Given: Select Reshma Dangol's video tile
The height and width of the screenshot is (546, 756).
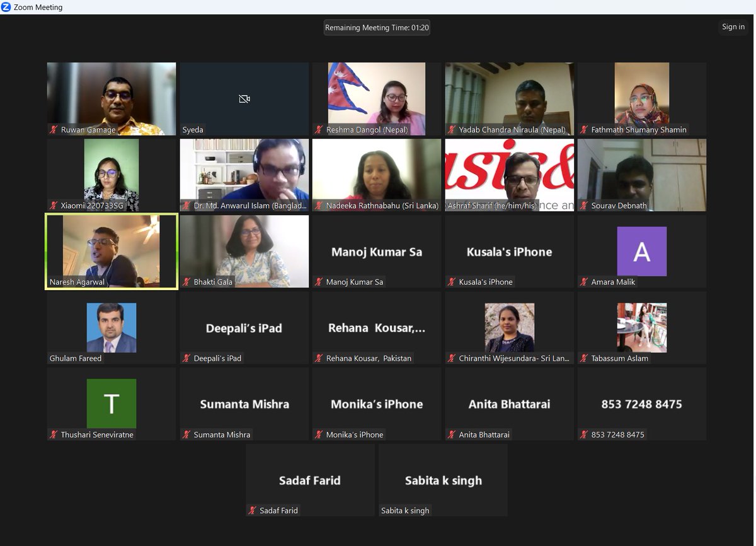Looking at the screenshot, I should pos(377,98).
